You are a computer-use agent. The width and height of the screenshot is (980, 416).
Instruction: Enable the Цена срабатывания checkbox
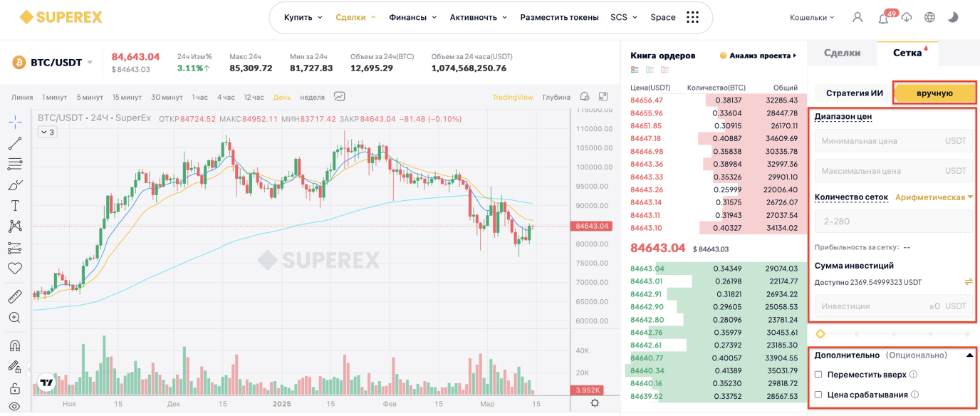click(x=818, y=394)
